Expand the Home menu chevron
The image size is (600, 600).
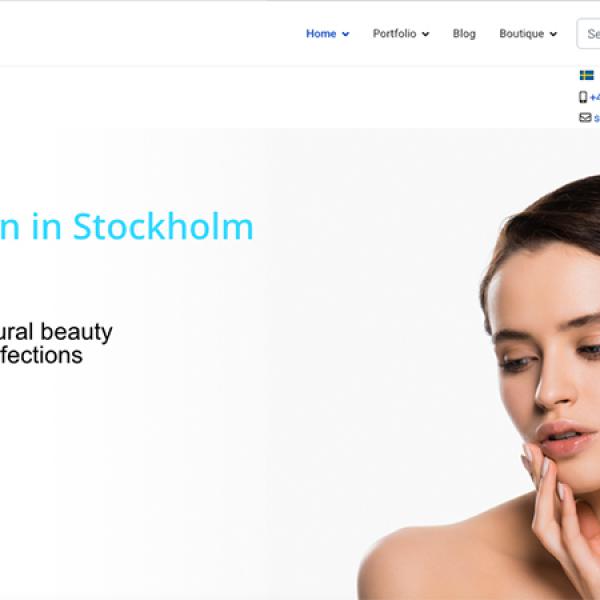pos(346,34)
